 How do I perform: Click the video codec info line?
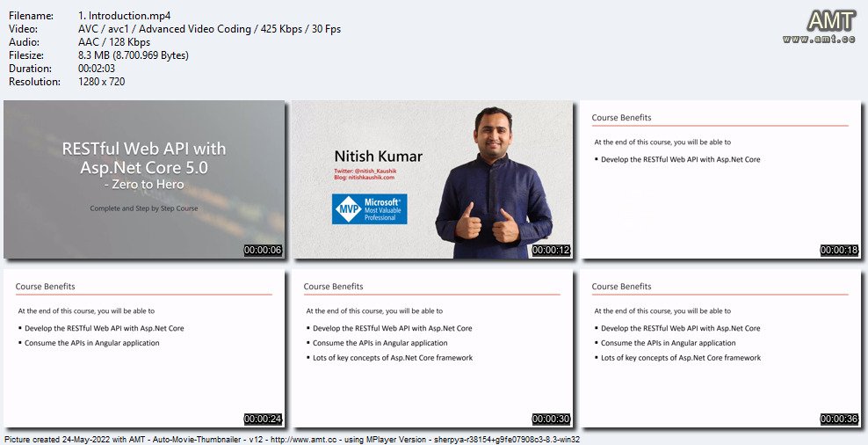[210, 29]
